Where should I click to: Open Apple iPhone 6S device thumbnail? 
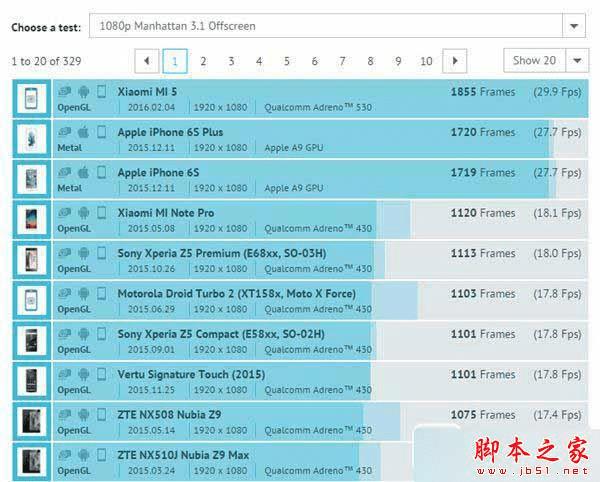(x=32, y=179)
